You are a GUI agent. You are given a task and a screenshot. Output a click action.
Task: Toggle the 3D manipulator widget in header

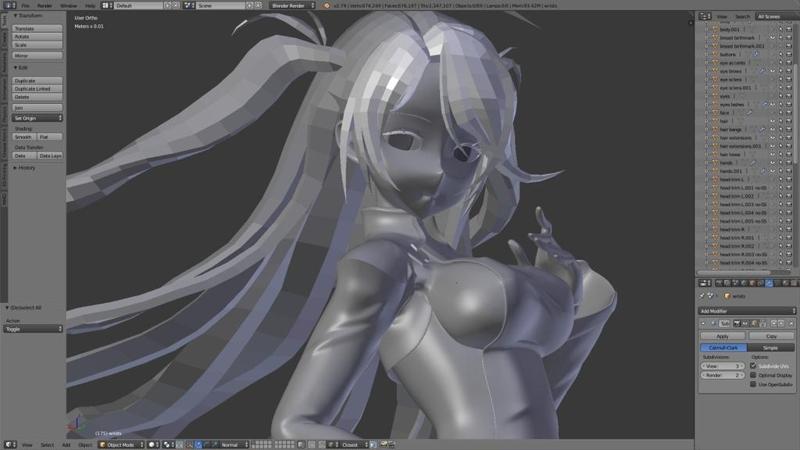pos(189,444)
